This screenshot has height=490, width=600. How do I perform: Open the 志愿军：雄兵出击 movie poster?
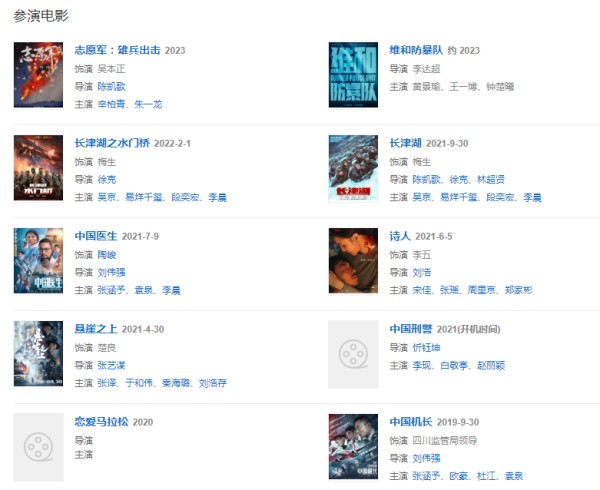[x=38, y=75]
